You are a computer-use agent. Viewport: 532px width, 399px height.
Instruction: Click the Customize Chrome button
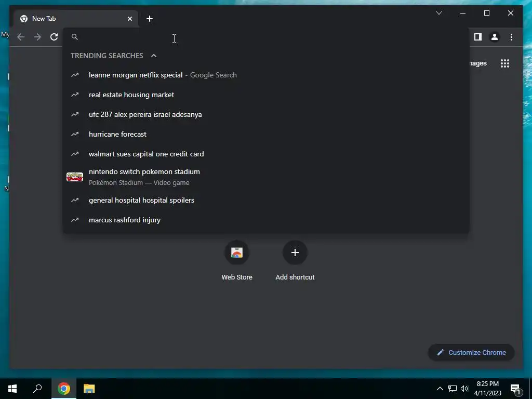pyautogui.click(x=471, y=353)
